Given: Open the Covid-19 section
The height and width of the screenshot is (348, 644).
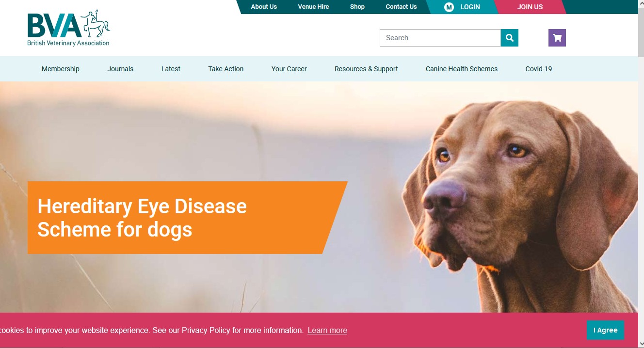Looking at the screenshot, I should [x=539, y=69].
